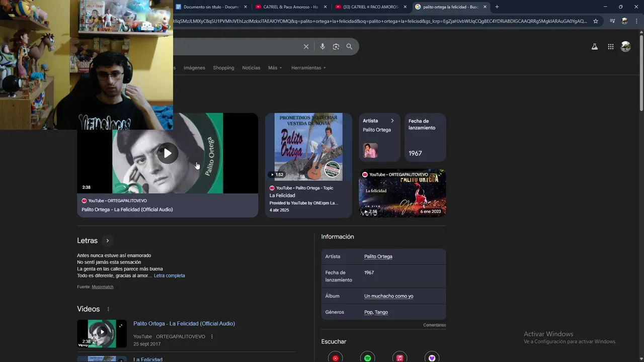Play the La Felicidad Official Audio video

pyautogui.click(x=168, y=153)
